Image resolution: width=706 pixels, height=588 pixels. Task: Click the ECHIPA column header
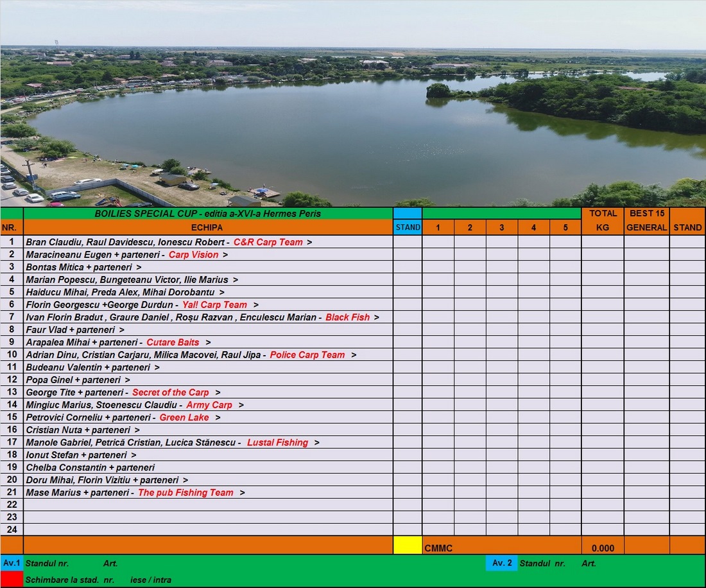pyautogui.click(x=207, y=227)
